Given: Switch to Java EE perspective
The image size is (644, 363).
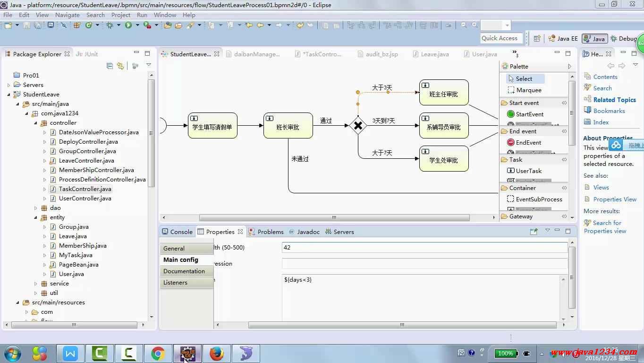Looking at the screenshot, I should click(563, 39).
